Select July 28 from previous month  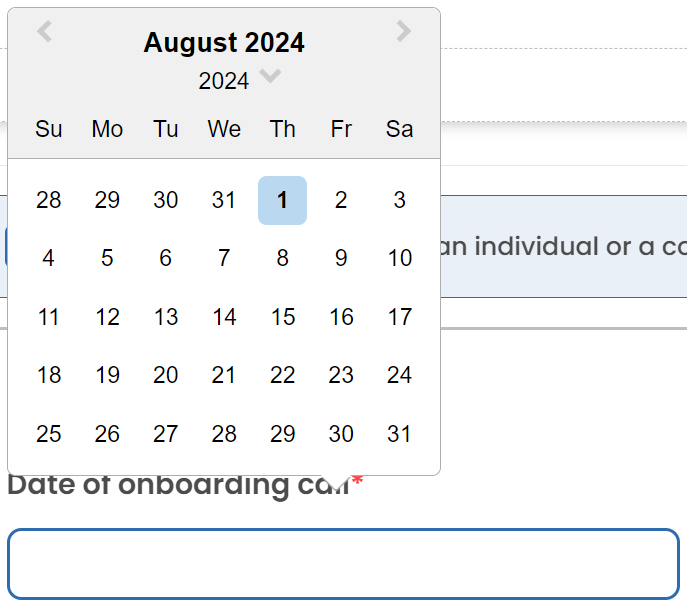pos(48,200)
